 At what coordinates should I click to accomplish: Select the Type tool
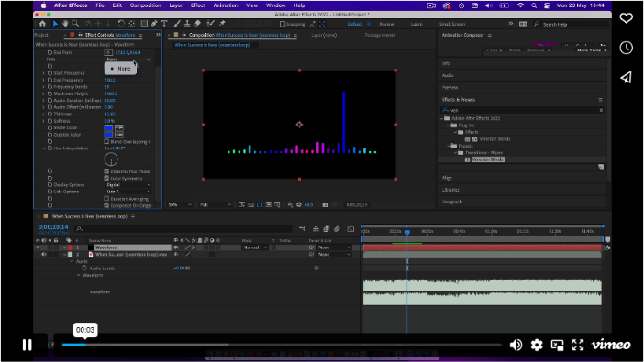[164, 24]
